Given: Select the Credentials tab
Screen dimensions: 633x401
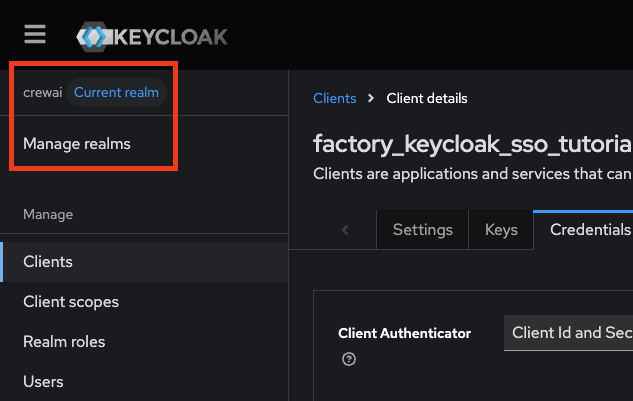Looking at the screenshot, I should pos(583,230).
